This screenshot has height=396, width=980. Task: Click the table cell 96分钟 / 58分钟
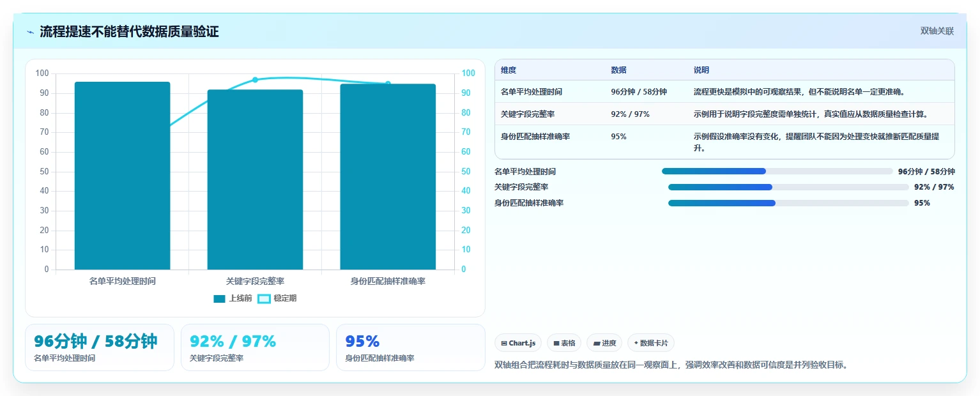tap(639, 92)
